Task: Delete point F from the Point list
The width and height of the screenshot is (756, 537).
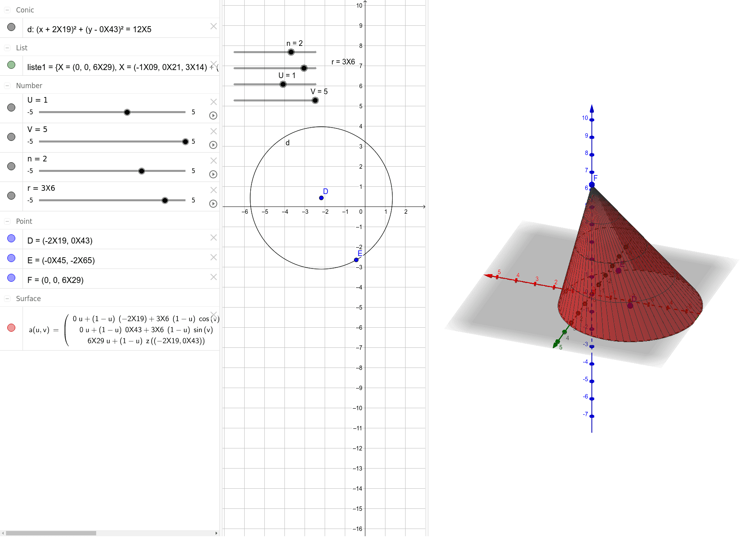Action: pos(214,277)
